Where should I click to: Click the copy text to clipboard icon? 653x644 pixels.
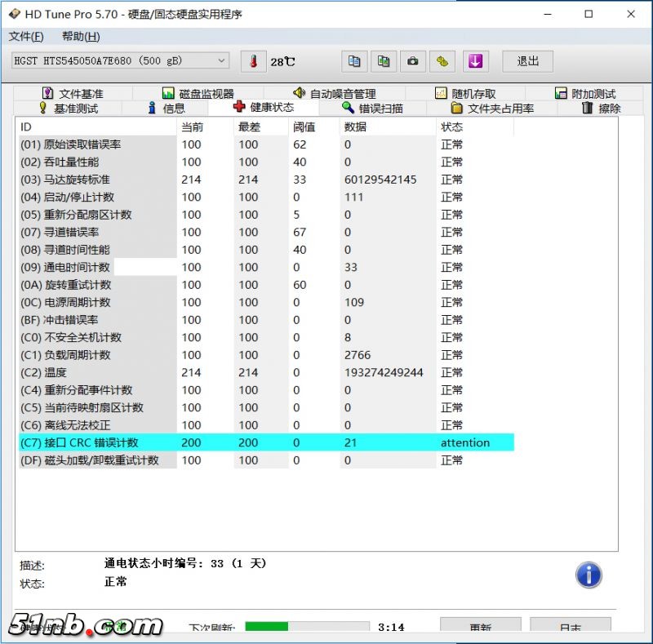[353, 61]
